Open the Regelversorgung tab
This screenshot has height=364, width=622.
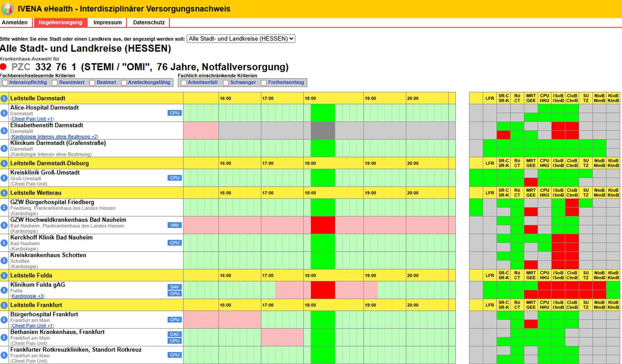(60, 22)
